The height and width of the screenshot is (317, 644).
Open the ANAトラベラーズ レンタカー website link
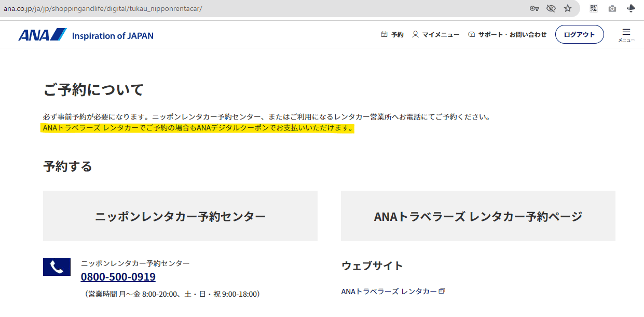pos(389,292)
